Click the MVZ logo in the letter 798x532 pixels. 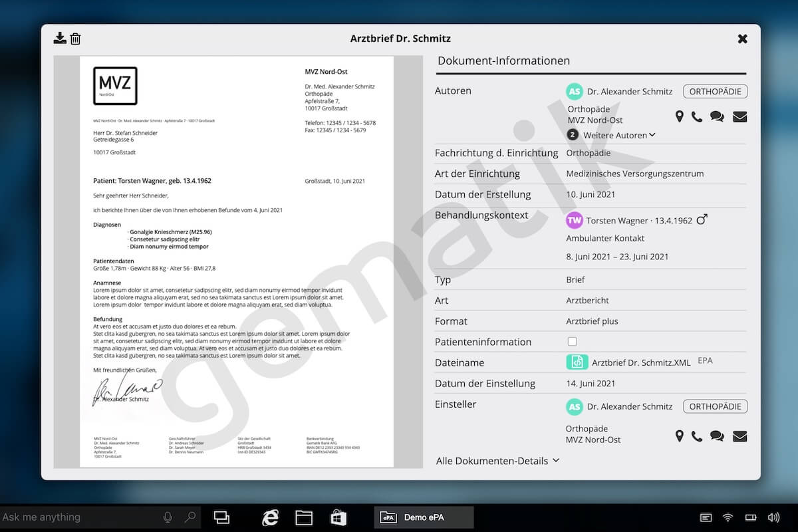click(115, 86)
